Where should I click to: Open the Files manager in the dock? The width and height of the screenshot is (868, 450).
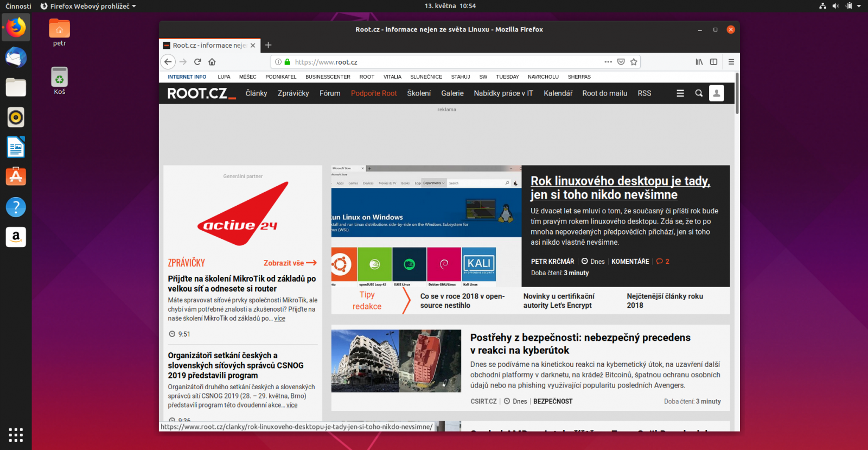(x=16, y=87)
